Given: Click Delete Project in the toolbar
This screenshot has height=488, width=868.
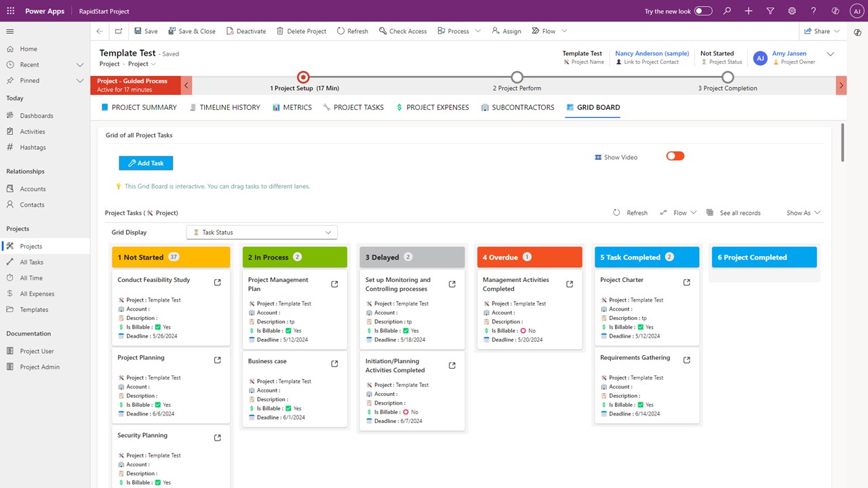Looking at the screenshot, I should tap(301, 31).
